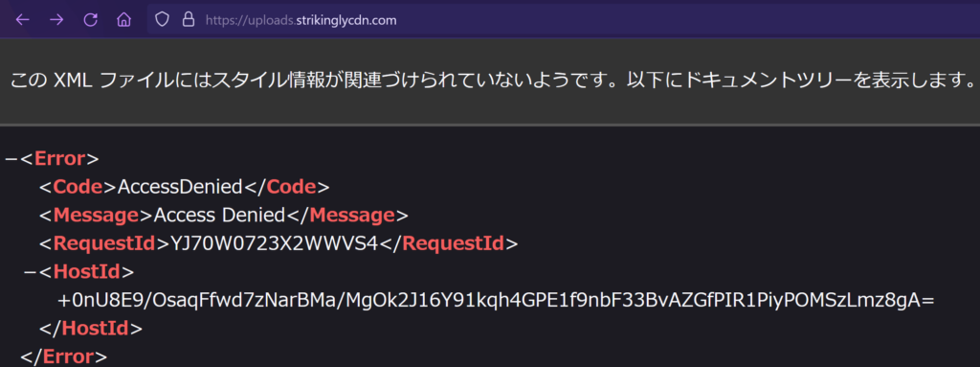Open the home page via house icon
This screenshot has height=367, width=980.
(x=123, y=20)
